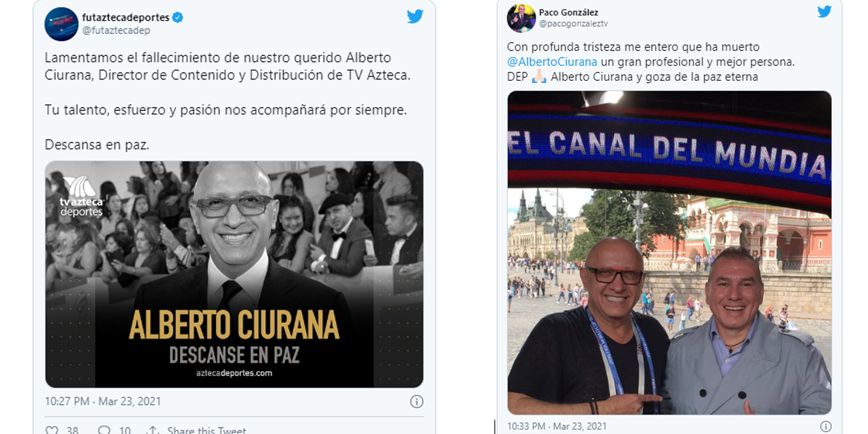This screenshot has width=868, height=434.
Task: Click the reply bubble icon showing 10
Action: point(105,430)
